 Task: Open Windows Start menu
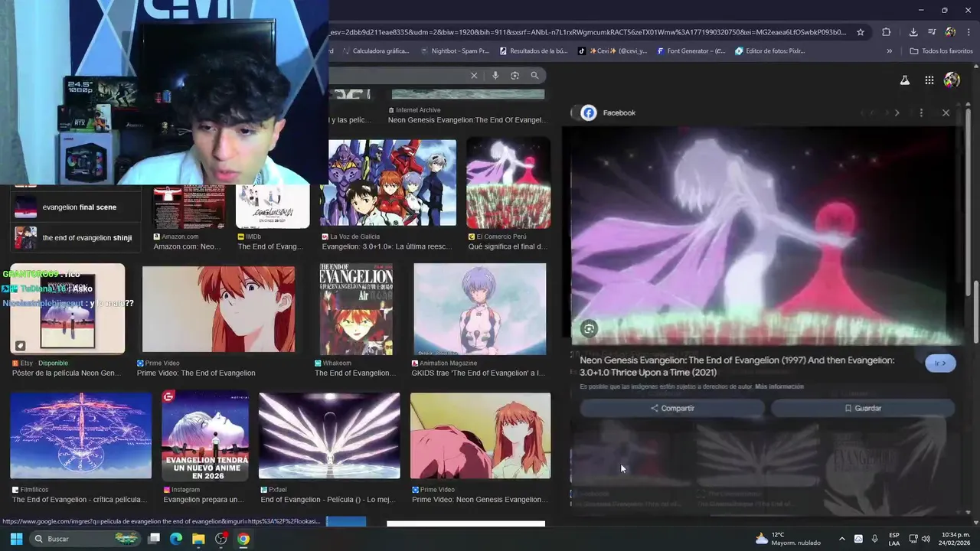[16, 539]
